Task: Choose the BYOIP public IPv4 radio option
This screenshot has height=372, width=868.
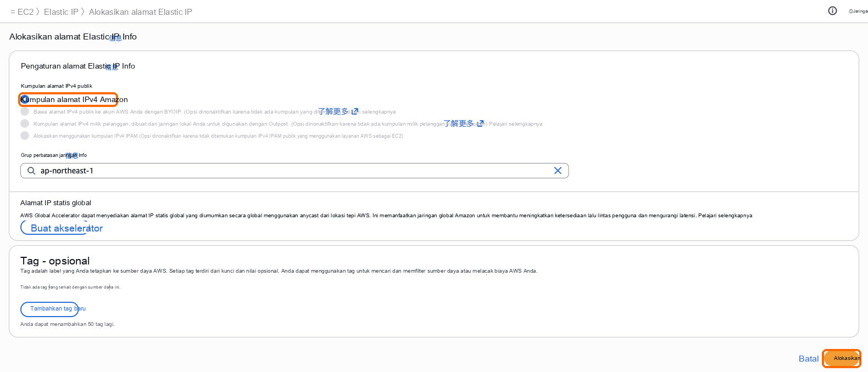Action: coord(25,111)
